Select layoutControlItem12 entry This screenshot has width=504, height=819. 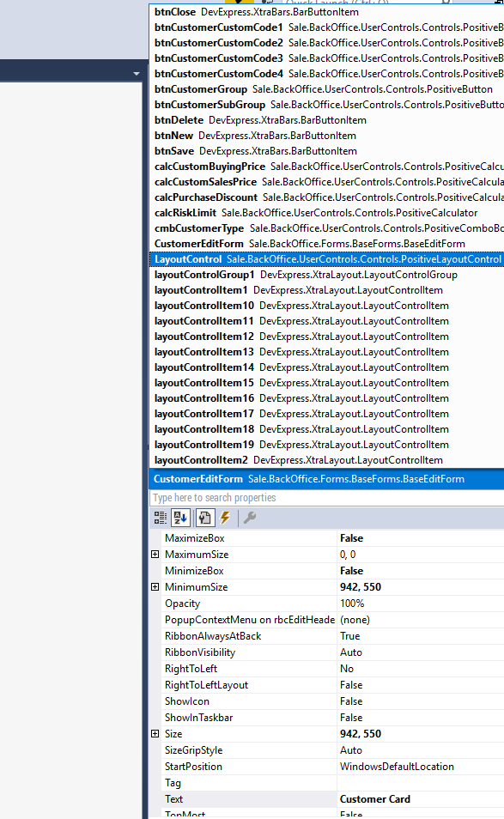327,337
